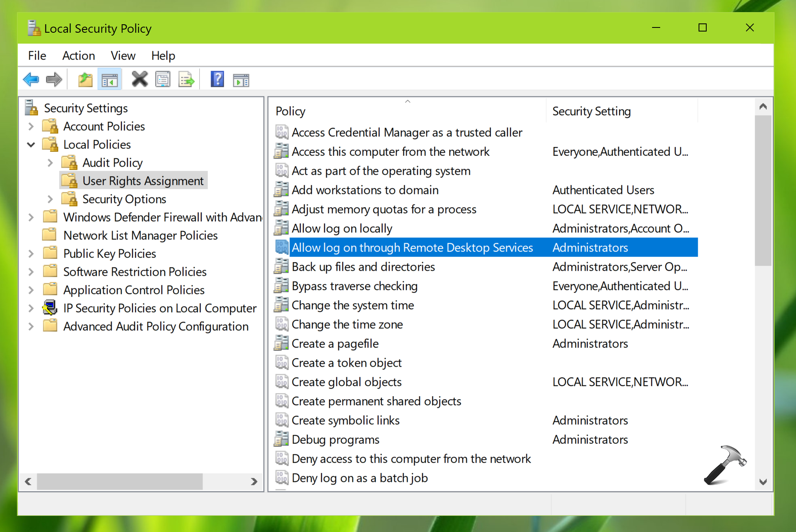796x532 pixels.
Task: Open the Action menu
Action: [78, 56]
